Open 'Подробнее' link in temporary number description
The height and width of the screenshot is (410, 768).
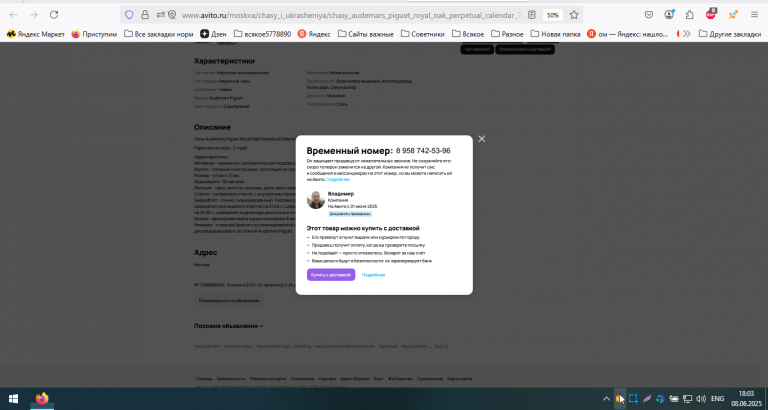(338, 180)
